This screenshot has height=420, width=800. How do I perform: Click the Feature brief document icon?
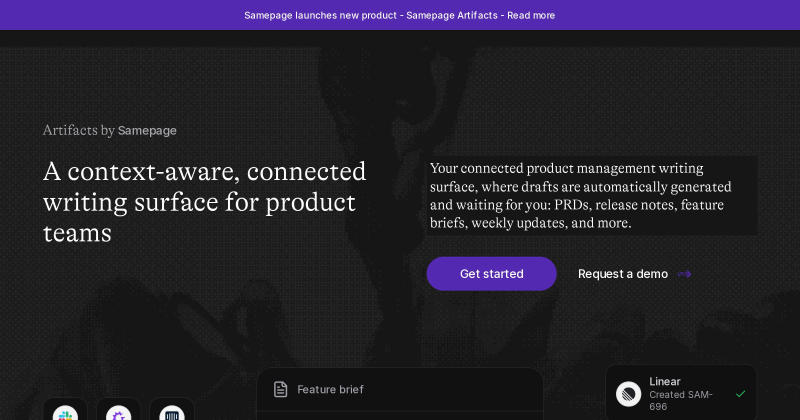281,389
